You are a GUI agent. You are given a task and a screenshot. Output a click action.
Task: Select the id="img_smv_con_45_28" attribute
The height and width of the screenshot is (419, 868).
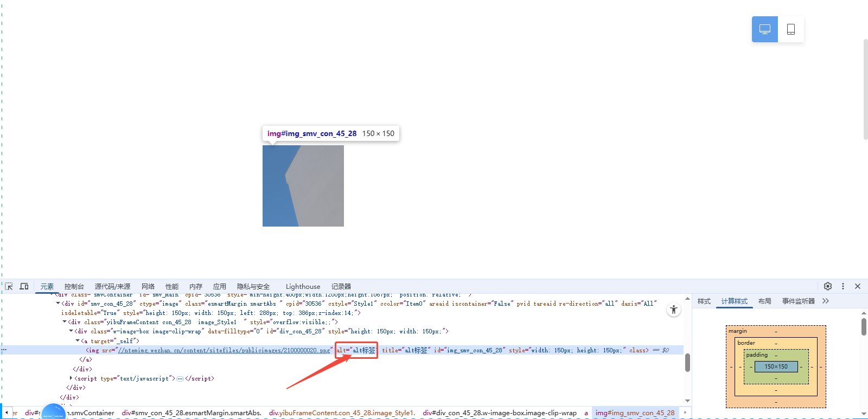(469, 350)
